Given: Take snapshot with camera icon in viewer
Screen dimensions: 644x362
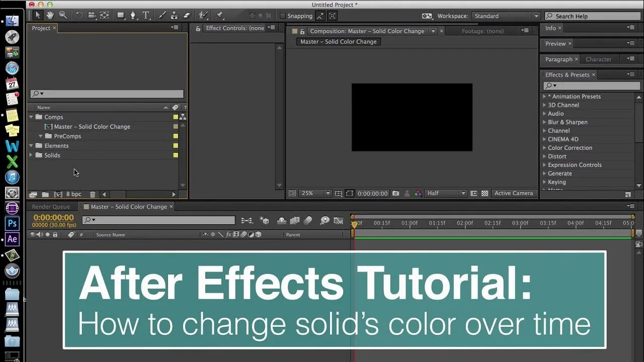Looking at the screenshot, I should tap(396, 193).
